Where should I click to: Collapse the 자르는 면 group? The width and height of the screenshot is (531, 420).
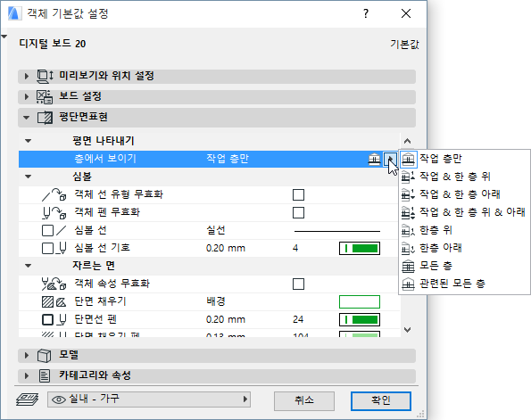tap(28, 266)
